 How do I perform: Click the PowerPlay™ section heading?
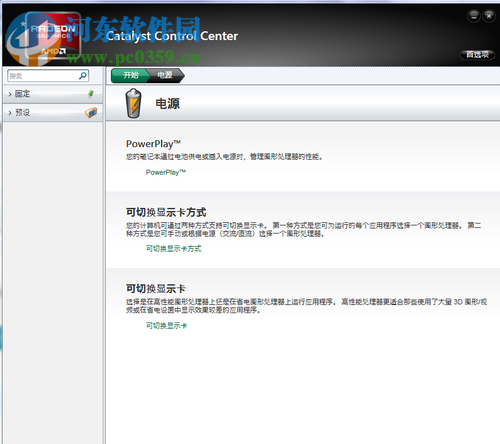pyautogui.click(x=153, y=144)
